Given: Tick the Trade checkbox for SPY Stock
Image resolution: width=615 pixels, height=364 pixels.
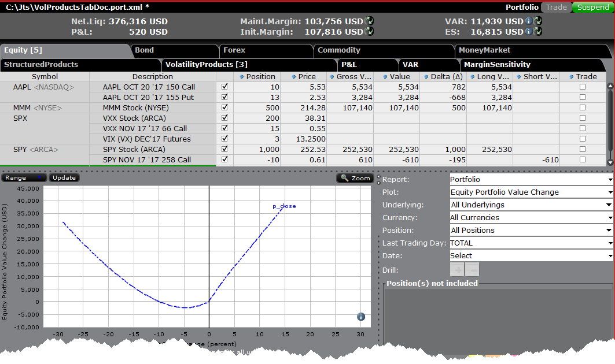Looking at the screenshot, I should tap(583, 149).
